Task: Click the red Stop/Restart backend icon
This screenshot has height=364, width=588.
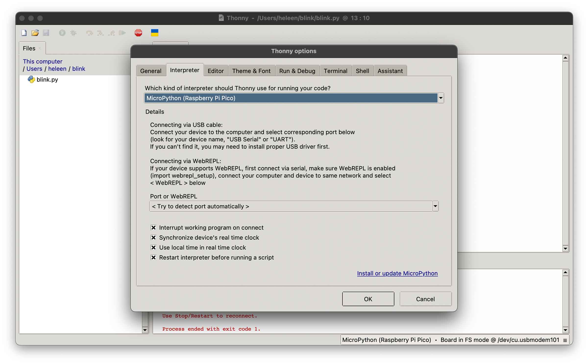Action: point(138,33)
